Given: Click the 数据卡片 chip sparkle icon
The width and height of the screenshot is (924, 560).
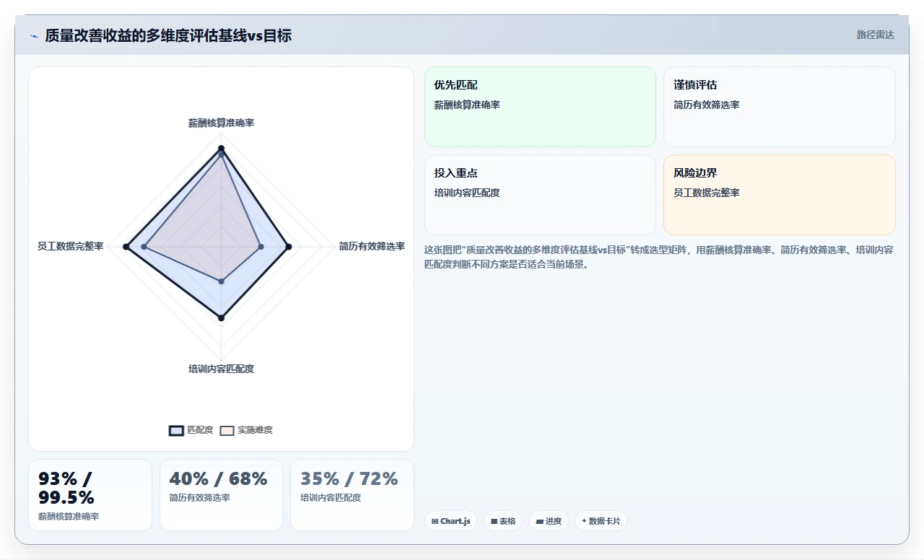Looking at the screenshot, I should [584, 521].
